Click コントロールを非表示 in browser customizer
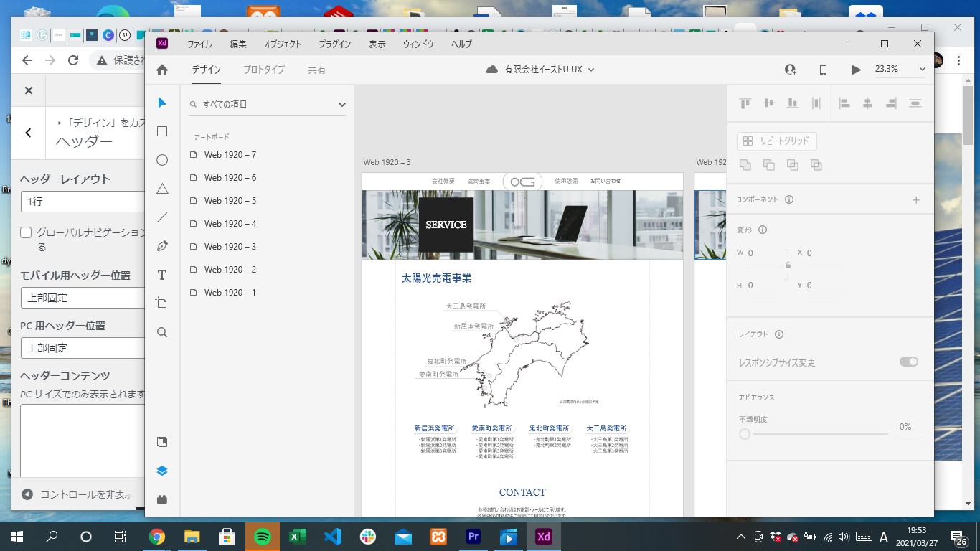Viewport: 980px width, 551px height. tap(77, 494)
